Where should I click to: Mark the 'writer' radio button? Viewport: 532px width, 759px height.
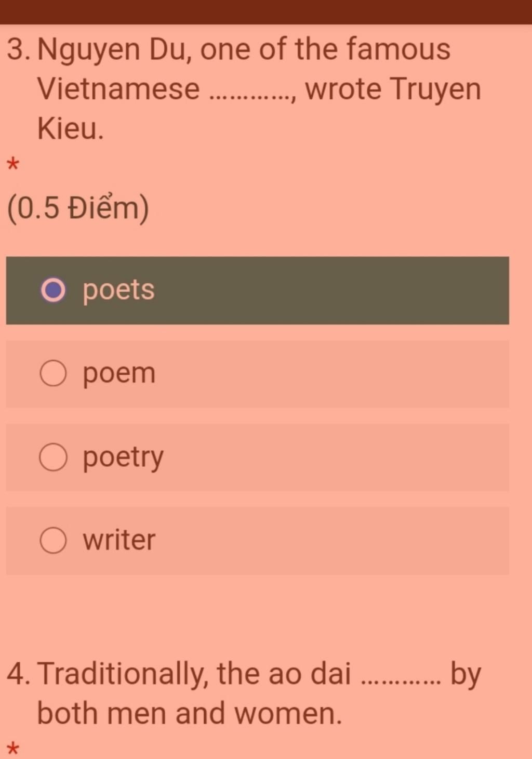[53, 541]
